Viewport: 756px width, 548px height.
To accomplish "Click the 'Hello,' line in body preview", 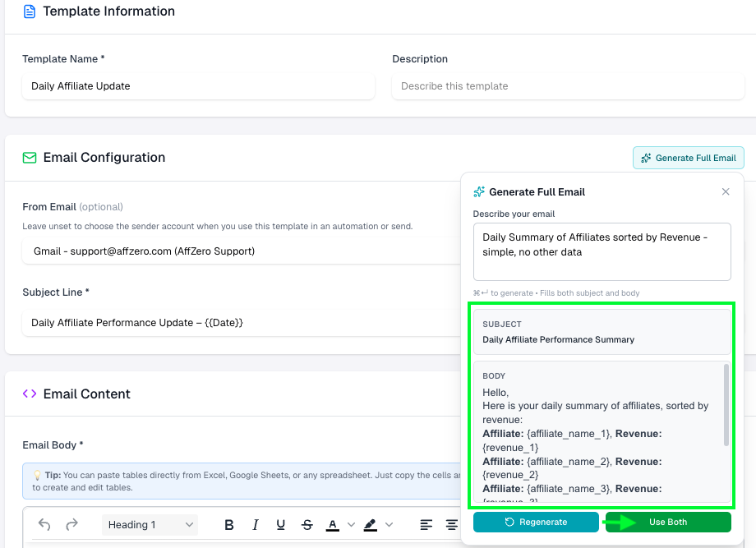I will [496, 393].
